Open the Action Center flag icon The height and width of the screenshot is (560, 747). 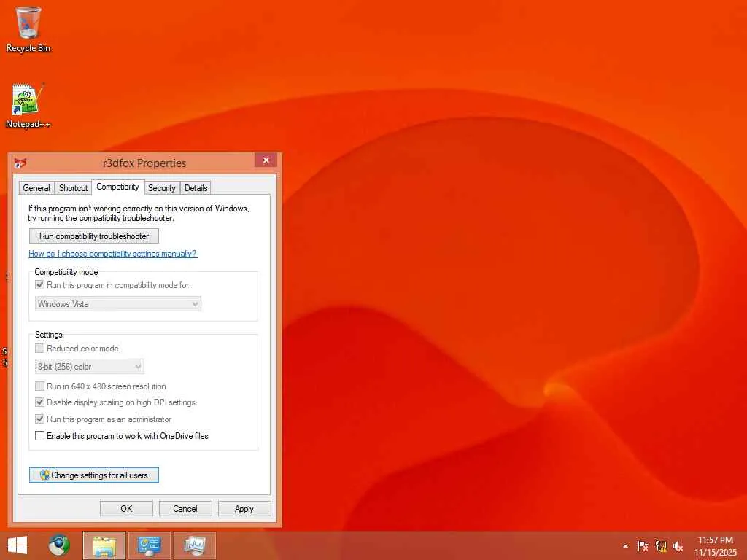coord(643,546)
